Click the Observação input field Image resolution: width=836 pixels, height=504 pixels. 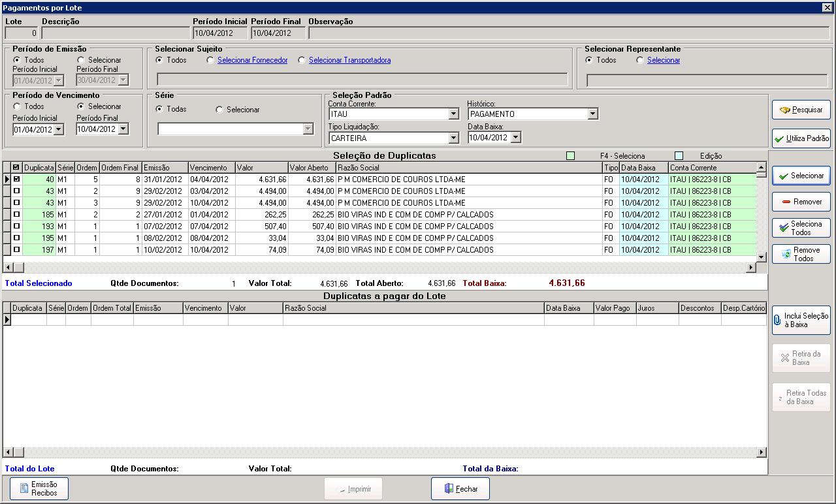[x=570, y=33]
